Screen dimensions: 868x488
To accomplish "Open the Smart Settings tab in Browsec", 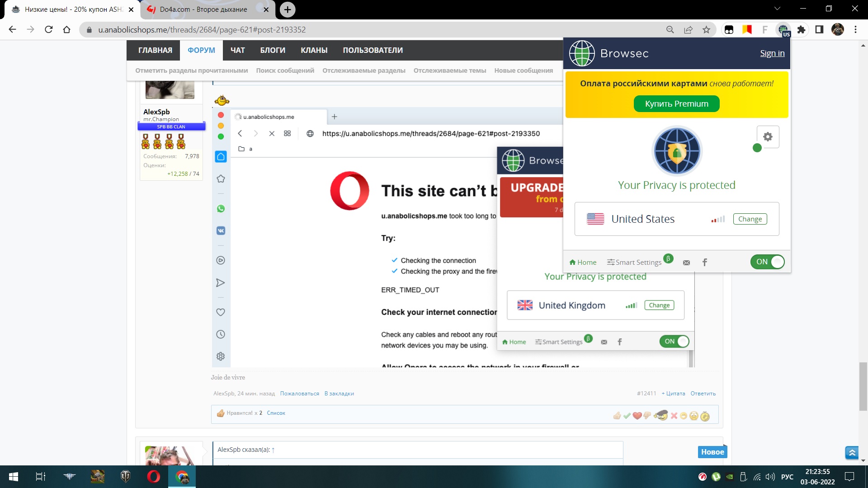I will pyautogui.click(x=634, y=262).
